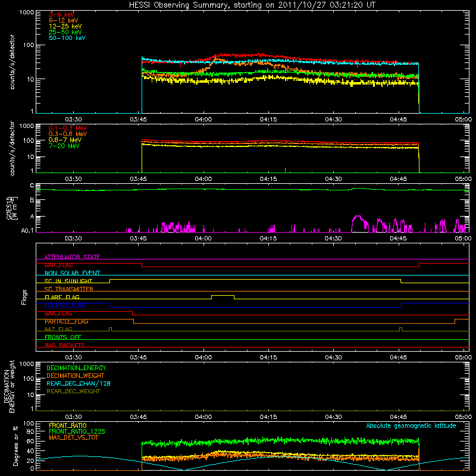Click the counts/s/detector title of top panel

(12, 62)
